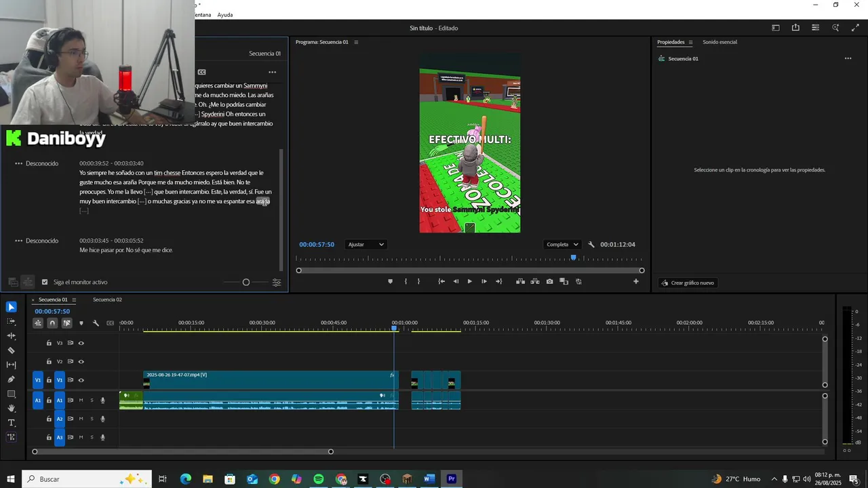The width and height of the screenshot is (868, 488).
Task: Select the last tool under the Type tool
Action: (11, 437)
